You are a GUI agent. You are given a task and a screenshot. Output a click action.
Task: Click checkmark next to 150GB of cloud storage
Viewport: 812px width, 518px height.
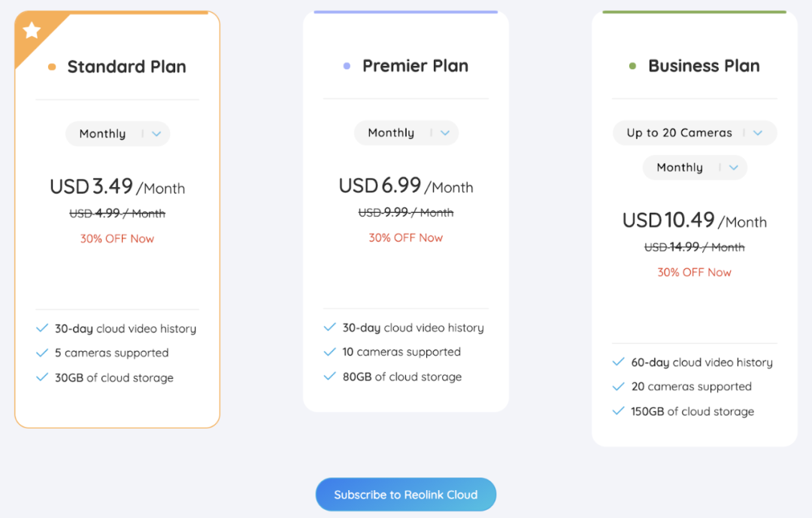tap(618, 411)
